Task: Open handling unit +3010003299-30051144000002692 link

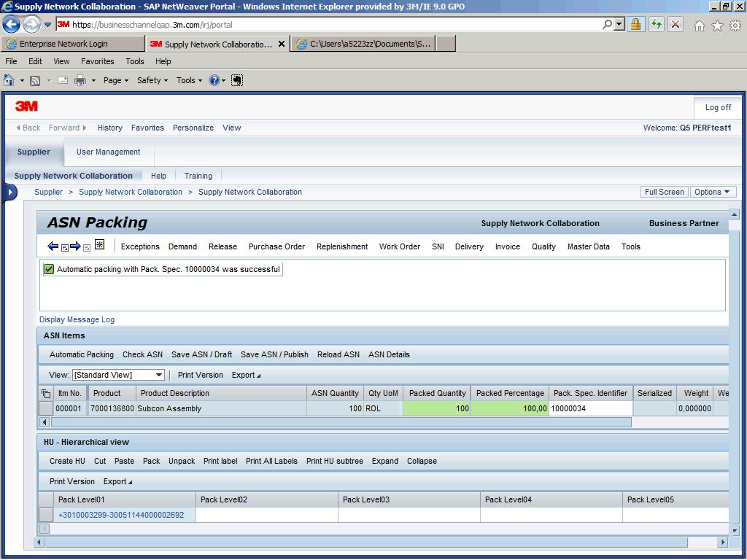Action: point(121,515)
